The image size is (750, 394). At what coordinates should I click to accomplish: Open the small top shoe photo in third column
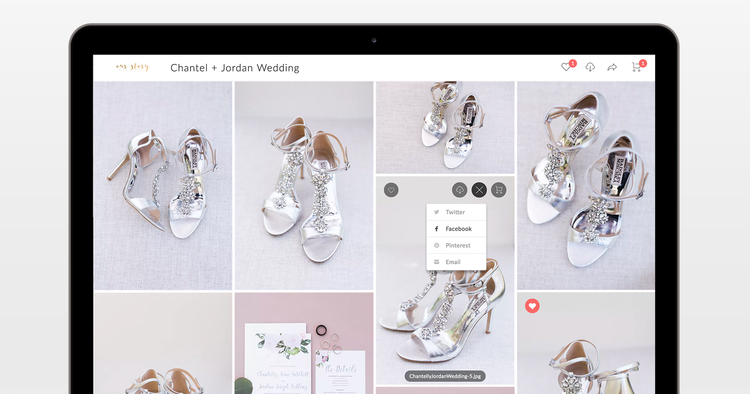(445, 127)
